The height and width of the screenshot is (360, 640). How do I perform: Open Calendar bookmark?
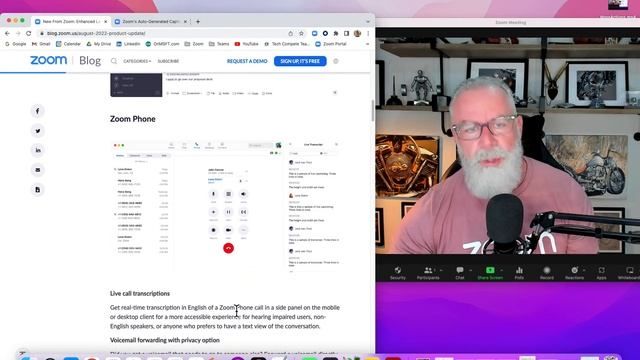[x=68, y=44]
